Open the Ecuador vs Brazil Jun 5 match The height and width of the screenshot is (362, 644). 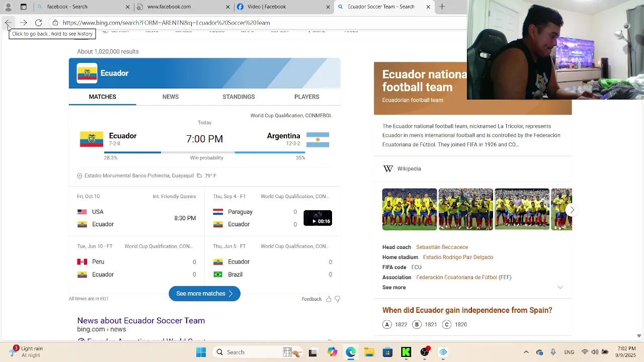tap(272, 262)
